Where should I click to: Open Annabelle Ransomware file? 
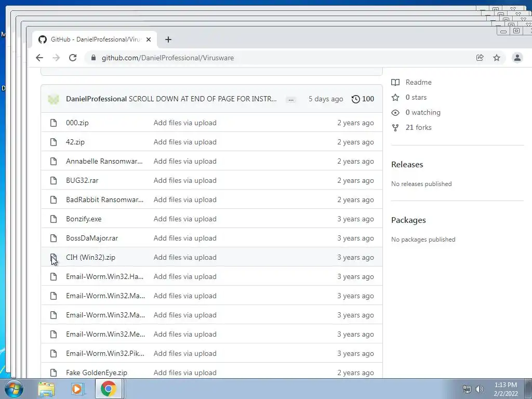(104, 161)
